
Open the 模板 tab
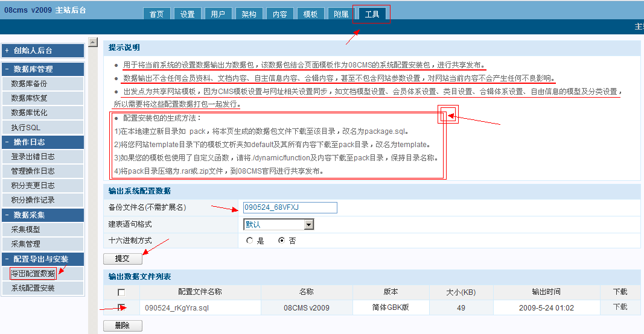click(x=310, y=14)
